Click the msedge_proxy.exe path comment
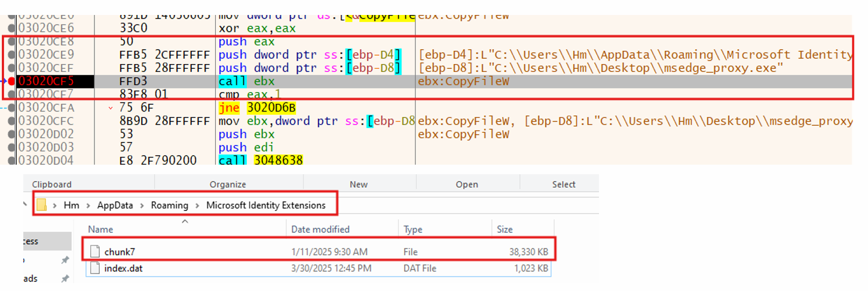The width and height of the screenshot is (868, 291). tap(601, 68)
